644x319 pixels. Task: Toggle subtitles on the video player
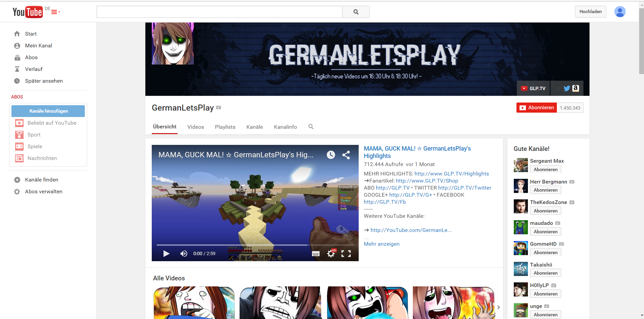(x=316, y=253)
